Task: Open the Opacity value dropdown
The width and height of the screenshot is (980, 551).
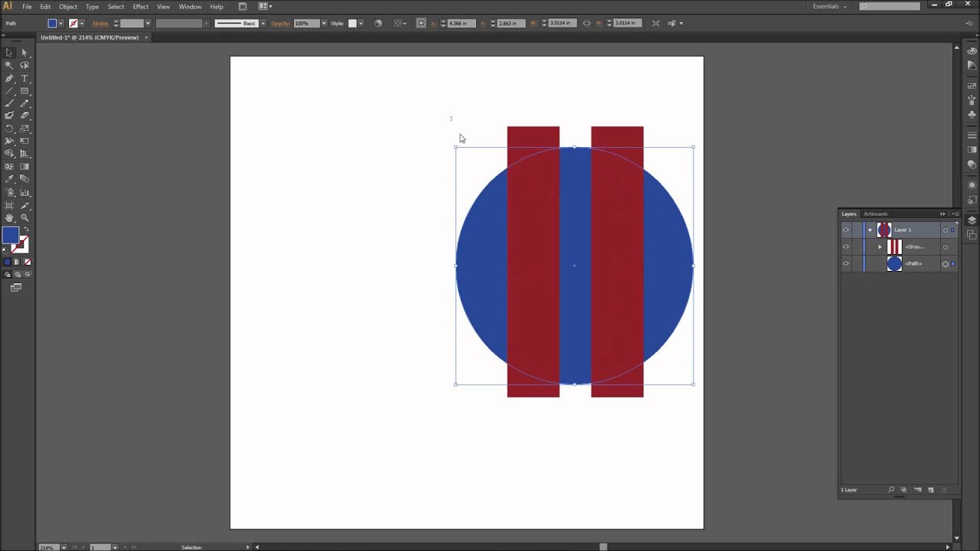Action: coord(324,24)
